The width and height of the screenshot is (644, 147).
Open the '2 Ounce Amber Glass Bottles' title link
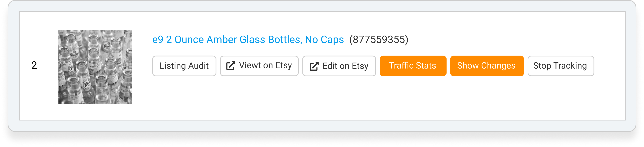point(248,39)
